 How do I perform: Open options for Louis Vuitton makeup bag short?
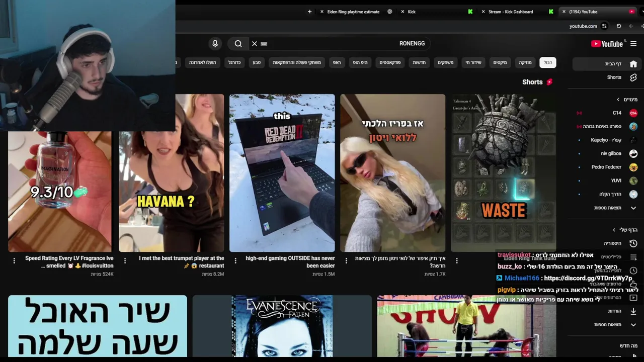point(346,260)
